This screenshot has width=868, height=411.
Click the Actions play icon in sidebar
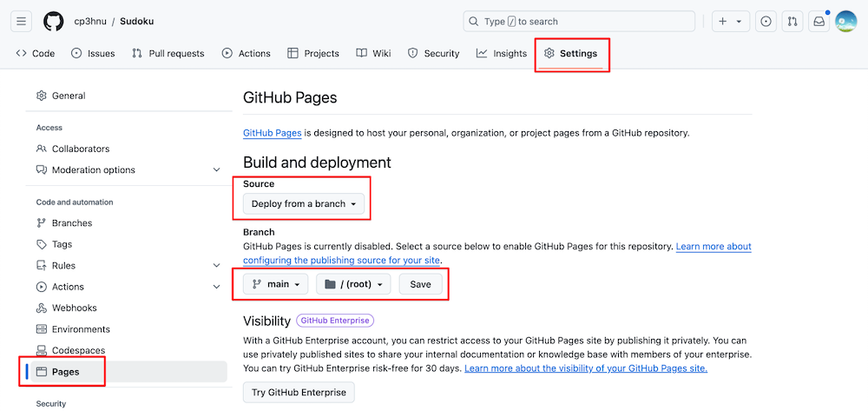coord(42,287)
